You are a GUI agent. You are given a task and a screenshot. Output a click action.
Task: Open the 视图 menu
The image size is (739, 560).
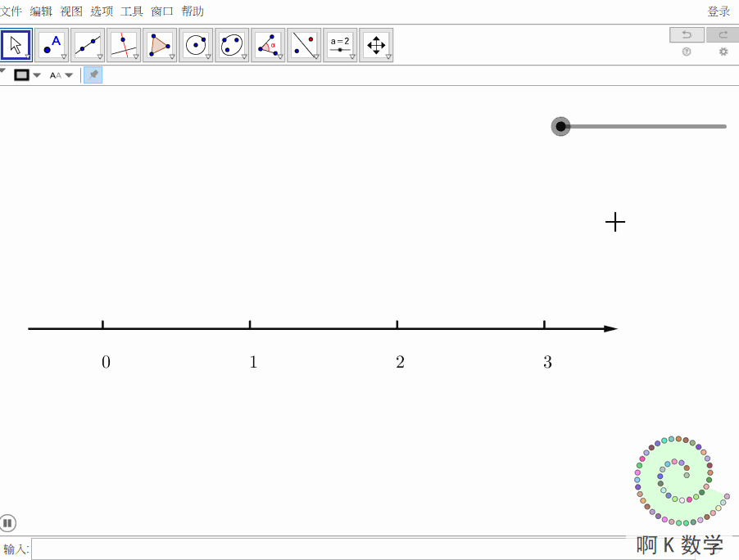coord(71,11)
